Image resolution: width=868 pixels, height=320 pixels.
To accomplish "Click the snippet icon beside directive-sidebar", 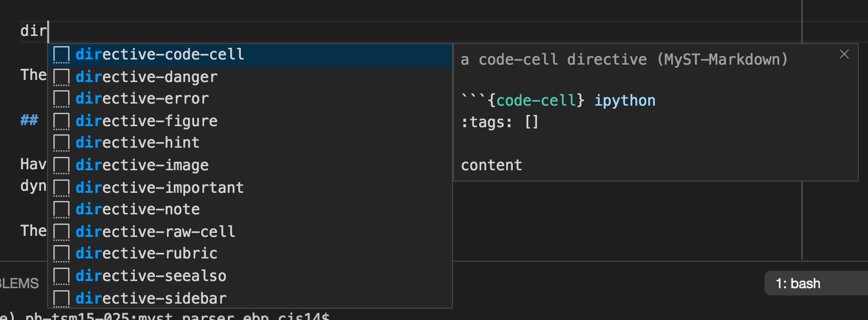I will point(61,297).
